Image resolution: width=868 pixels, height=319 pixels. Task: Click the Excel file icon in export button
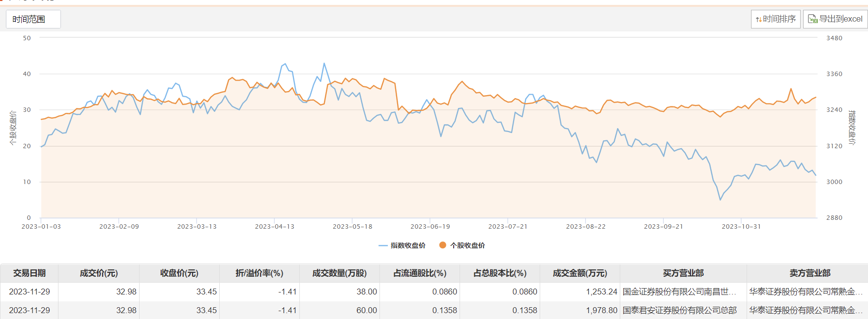813,19
